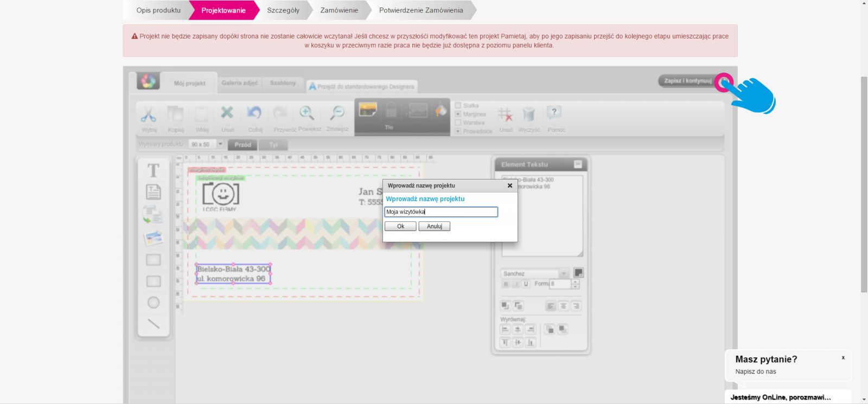Click Anuluj to cancel the dialog
Viewport: 868px width, 404px height.
[x=434, y=227]
